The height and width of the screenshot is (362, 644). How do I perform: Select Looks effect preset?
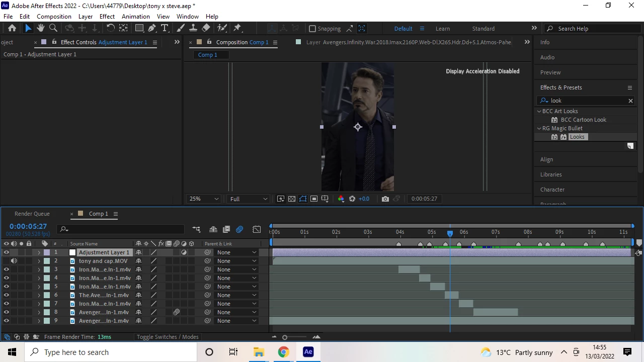577,137
